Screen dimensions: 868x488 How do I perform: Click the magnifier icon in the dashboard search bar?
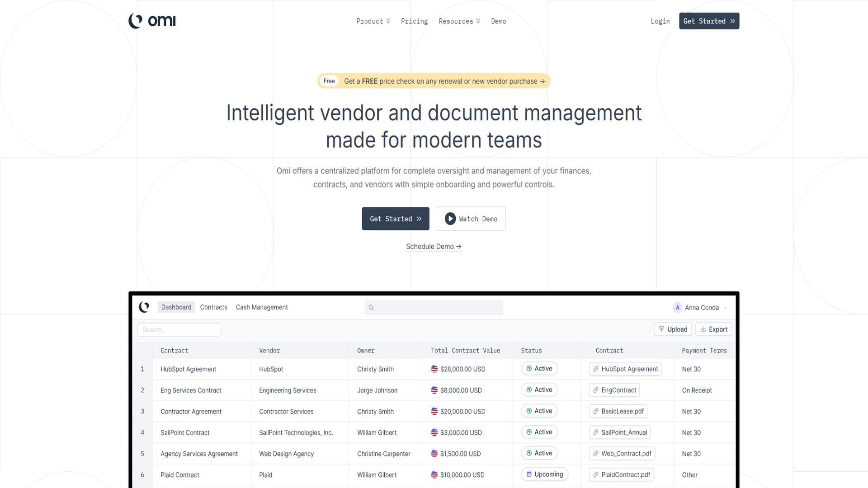[371, 308]
